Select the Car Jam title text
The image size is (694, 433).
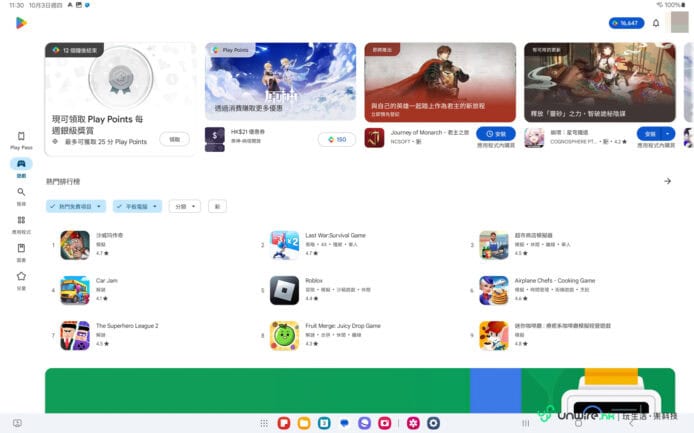(107, 280)
